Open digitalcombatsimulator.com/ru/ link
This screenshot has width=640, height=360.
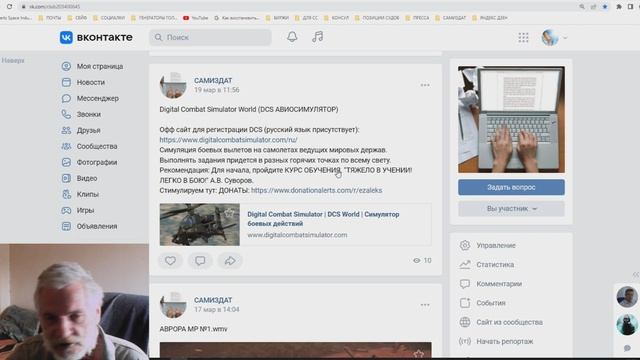228,140
